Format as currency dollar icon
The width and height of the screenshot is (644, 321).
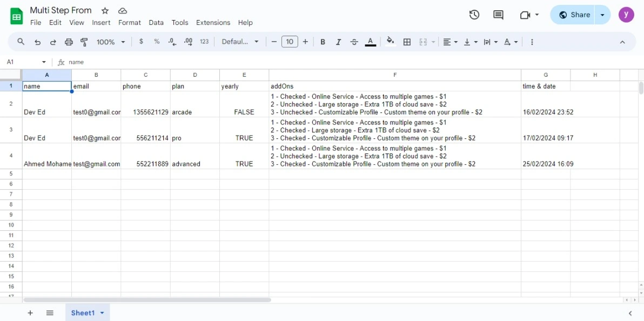(x=142, y=42)
